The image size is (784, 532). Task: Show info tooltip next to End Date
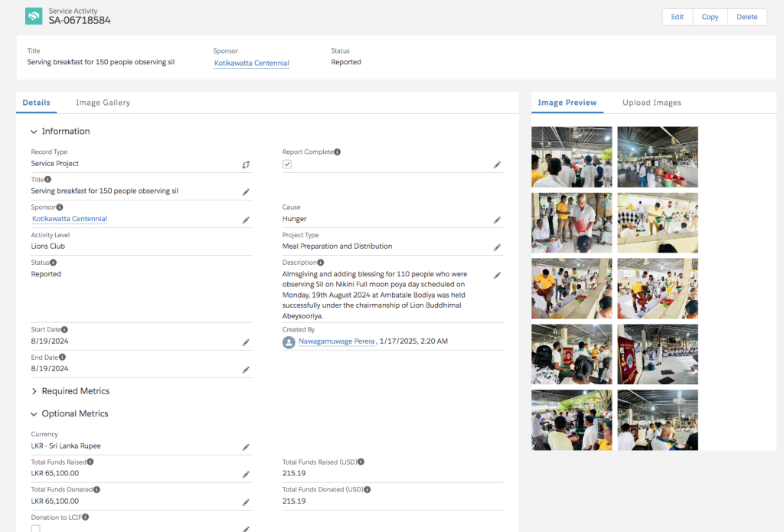pyautogui.click(x=62, y=357)
